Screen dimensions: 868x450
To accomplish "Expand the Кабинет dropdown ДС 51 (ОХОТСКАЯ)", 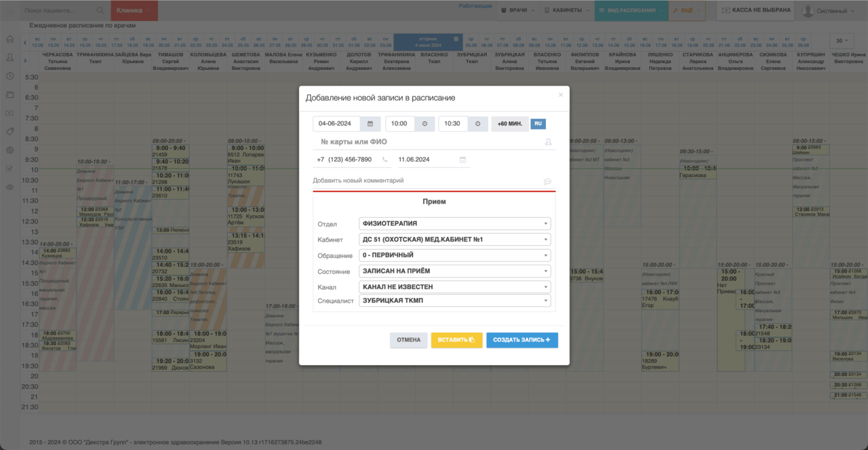I will (454, 240).
